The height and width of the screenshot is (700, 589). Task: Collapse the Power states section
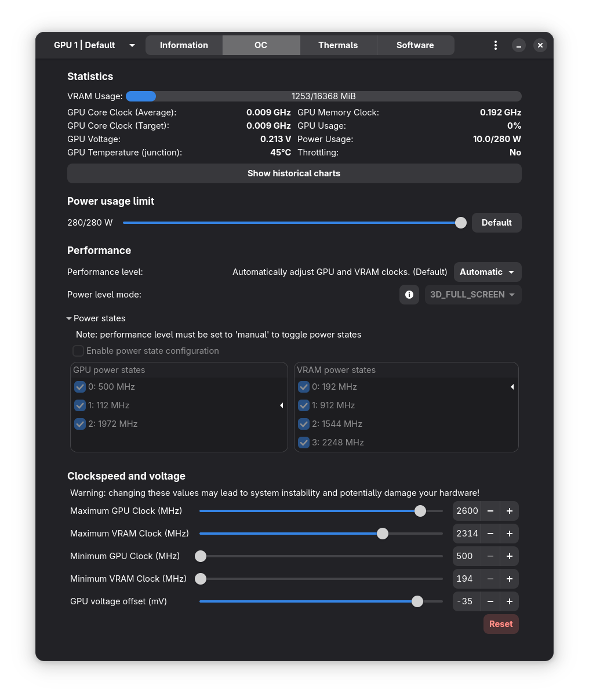[96, 318]
